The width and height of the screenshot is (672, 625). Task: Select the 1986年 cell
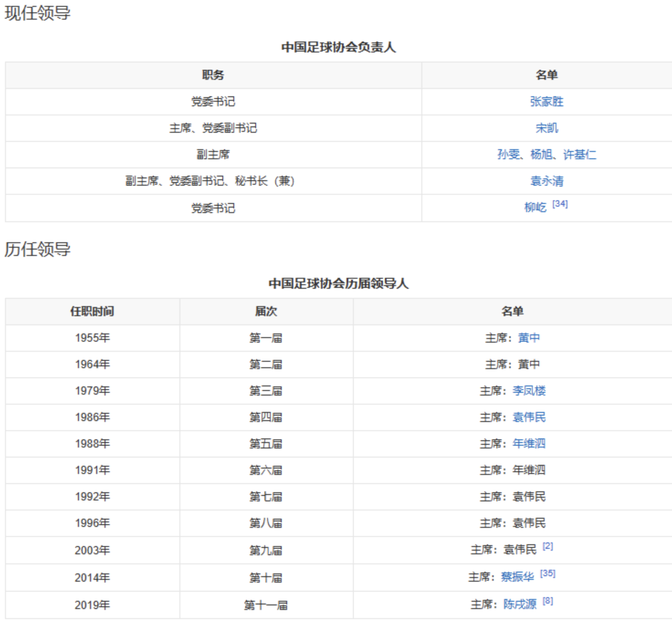point(92,417)
